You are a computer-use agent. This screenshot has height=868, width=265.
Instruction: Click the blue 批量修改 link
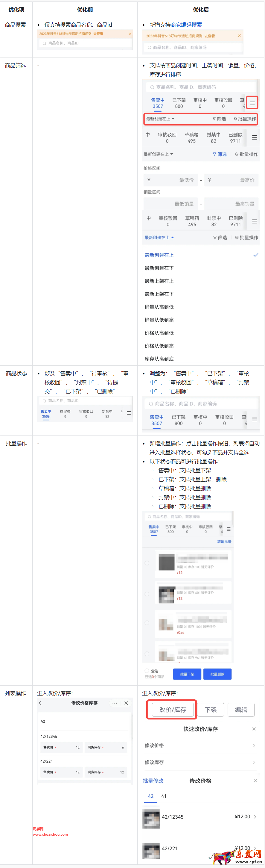(153, 781)
